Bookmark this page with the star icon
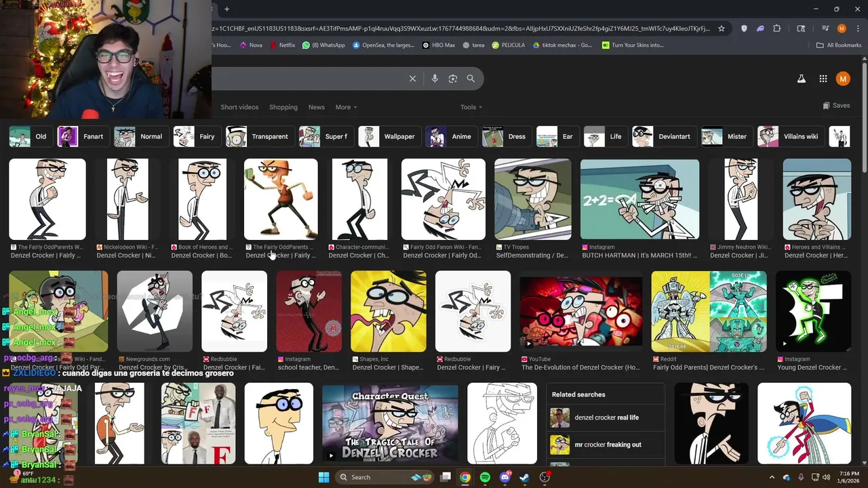The height and width of the screenshot is (488, 868). (x=722, y=28)
